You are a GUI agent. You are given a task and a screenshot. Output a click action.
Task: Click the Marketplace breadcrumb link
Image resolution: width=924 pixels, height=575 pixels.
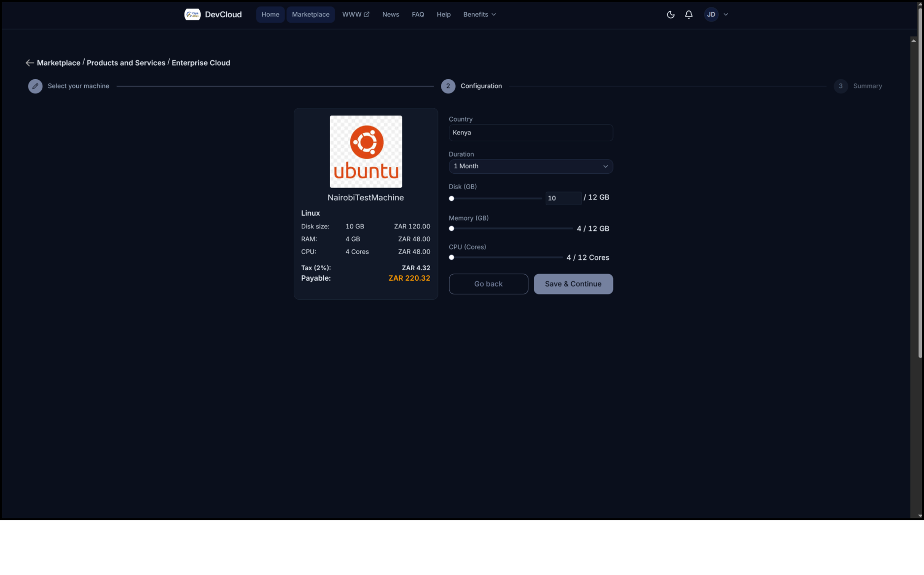click(59, 63)
